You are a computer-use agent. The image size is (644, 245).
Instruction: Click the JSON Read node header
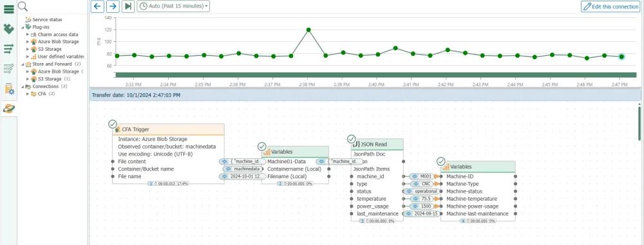[x=377, y=145]
